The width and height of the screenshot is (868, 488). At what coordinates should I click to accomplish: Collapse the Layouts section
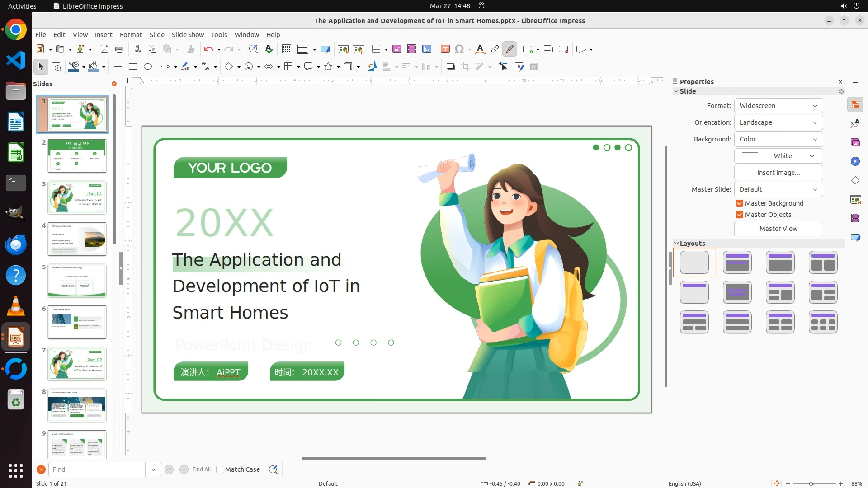677,244
